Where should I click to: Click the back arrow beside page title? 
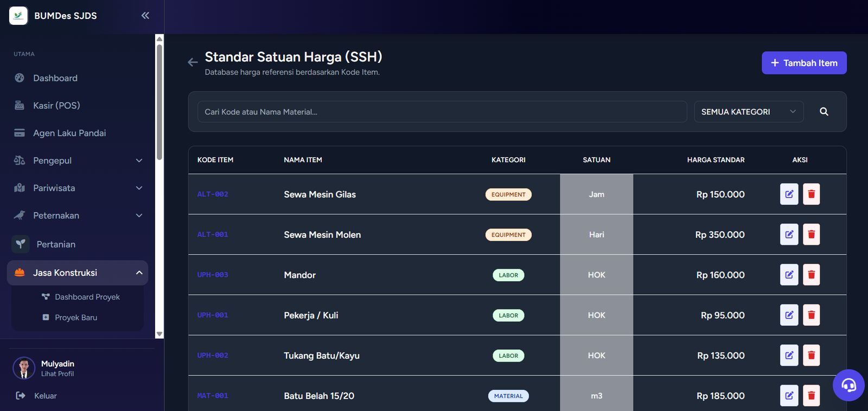tap(193, 62)
